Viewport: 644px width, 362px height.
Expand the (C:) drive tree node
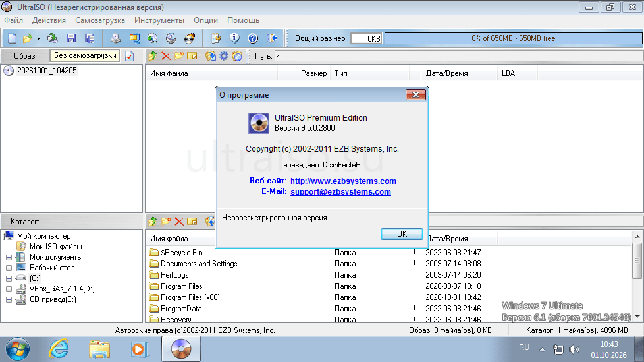9,278
